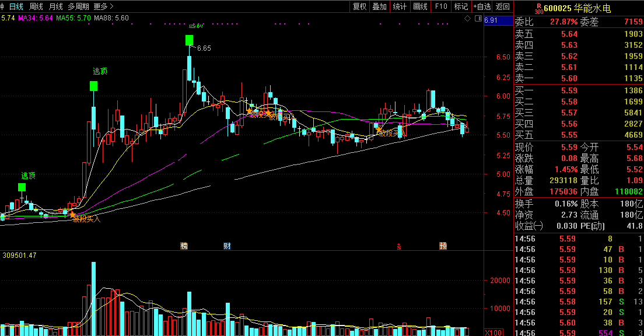Select the 卖五 ask row at 5.64

click(579, 34)
